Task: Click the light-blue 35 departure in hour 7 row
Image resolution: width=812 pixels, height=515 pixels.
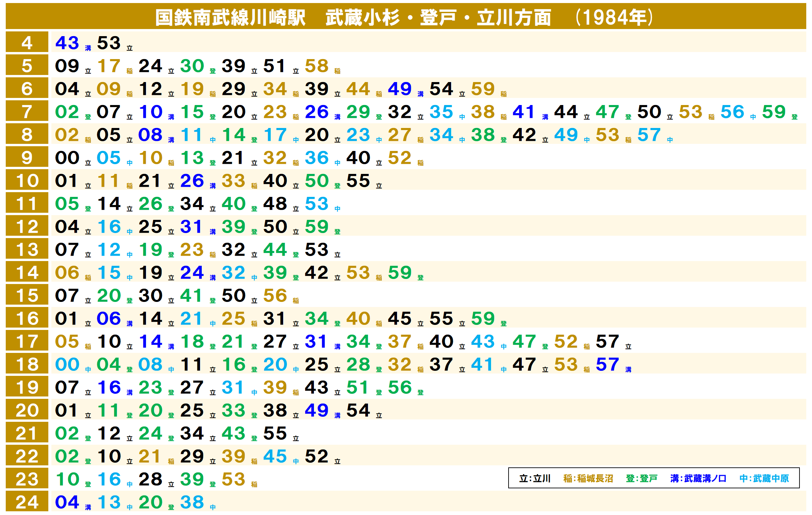Action: click(441, 112)
